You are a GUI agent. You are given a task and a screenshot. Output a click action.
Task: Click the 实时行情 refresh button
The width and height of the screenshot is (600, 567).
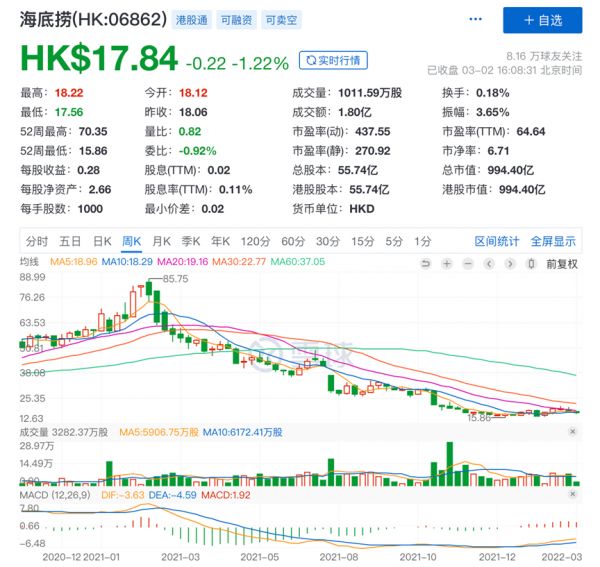[336, 61]
